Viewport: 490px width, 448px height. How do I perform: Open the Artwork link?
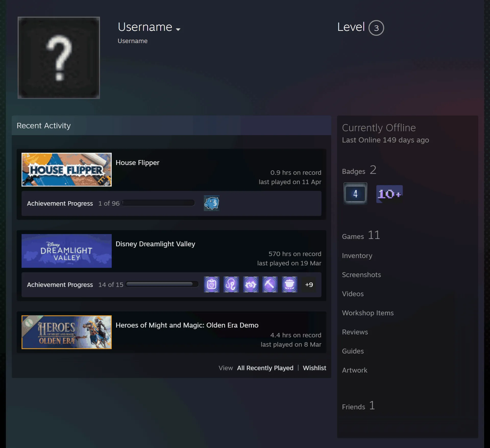[354, 370]
